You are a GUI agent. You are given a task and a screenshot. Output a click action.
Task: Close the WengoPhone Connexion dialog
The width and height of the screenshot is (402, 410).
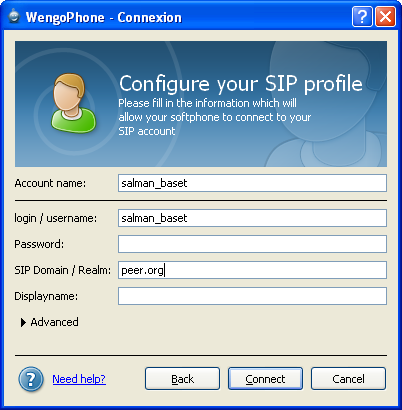point(386,16)
